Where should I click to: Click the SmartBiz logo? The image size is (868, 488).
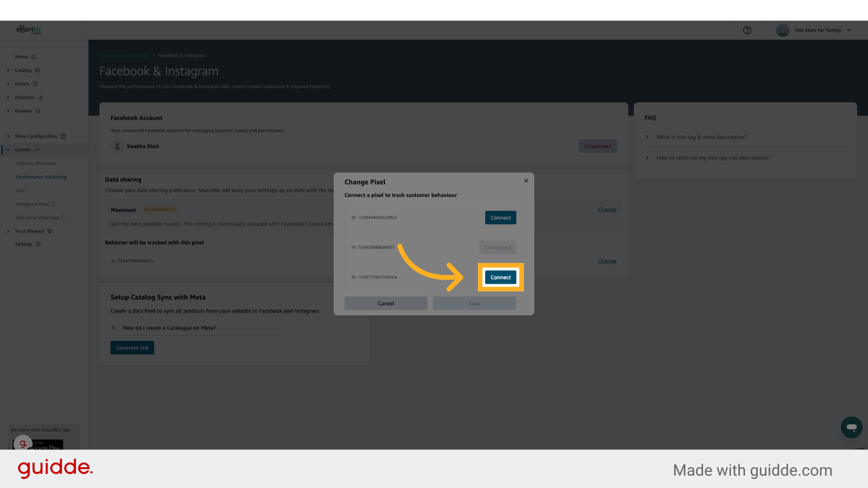click(x=29, y=30)
